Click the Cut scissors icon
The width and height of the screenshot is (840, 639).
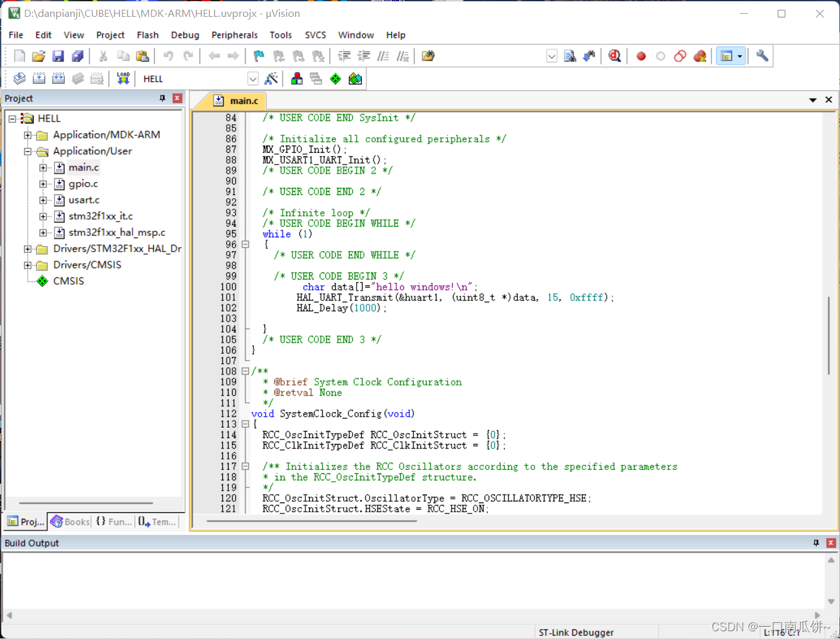coord(103,56)
